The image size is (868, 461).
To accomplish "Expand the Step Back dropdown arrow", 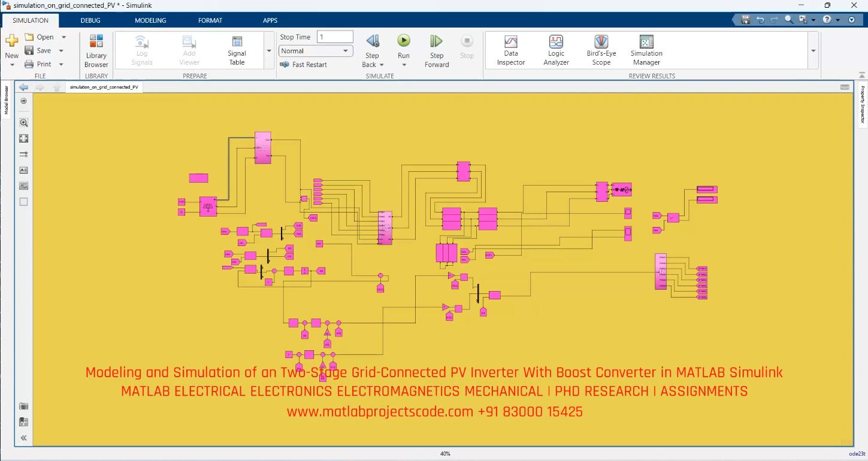I will 382,65.
